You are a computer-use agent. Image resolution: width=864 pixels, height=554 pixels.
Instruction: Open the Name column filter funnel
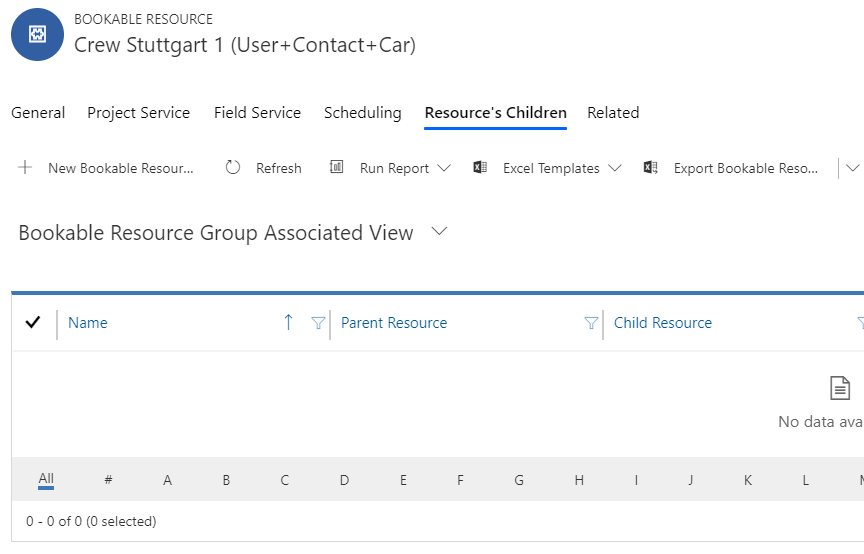click(318, 322)
